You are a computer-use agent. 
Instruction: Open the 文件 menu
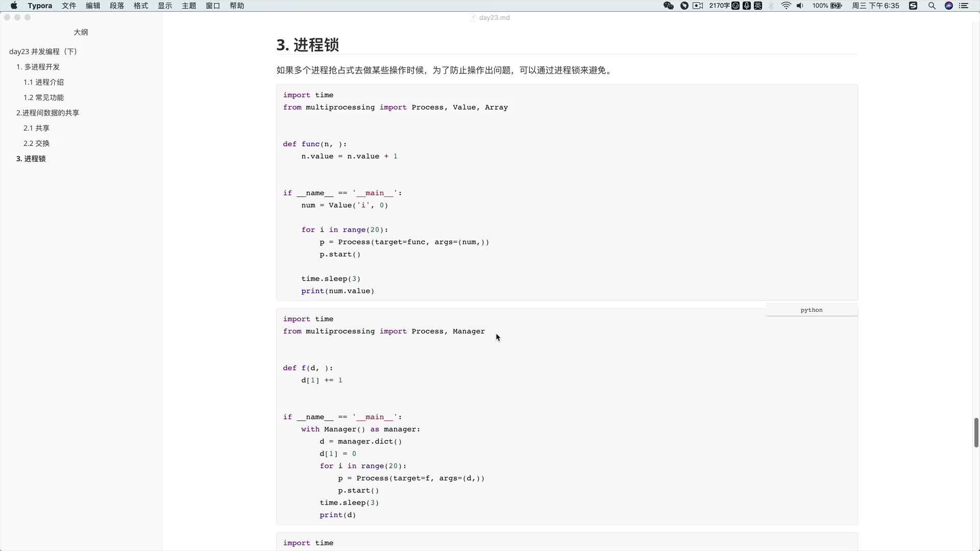coord(69,6)
